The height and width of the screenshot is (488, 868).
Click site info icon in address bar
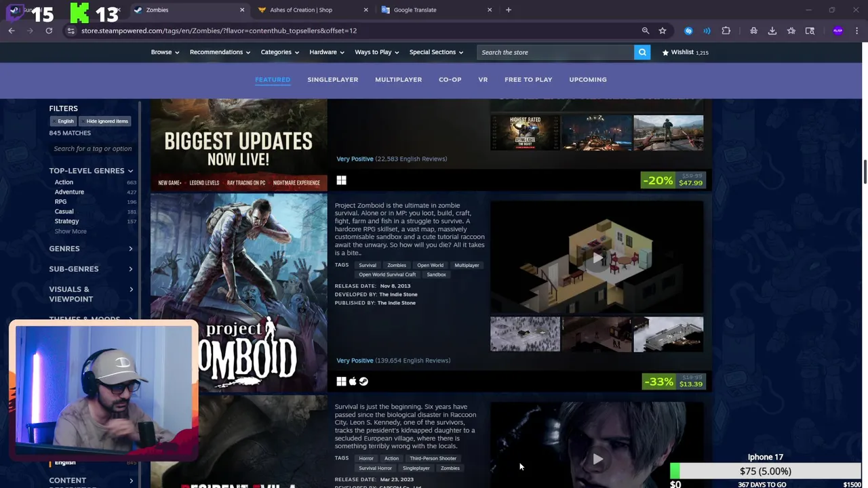pos(71,30)
